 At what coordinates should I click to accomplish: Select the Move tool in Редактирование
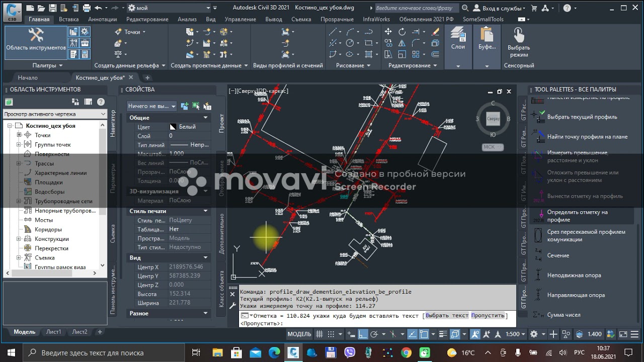388,32
